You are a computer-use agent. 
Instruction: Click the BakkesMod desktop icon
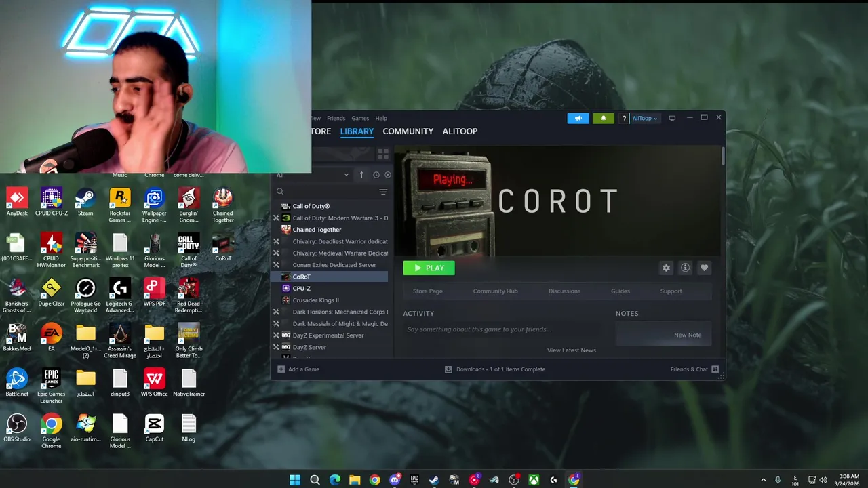[x=17, y=337]
